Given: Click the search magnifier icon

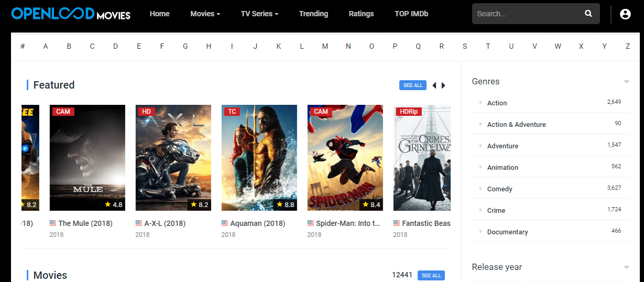Looking at the screenshot, I should click(588, 14).
